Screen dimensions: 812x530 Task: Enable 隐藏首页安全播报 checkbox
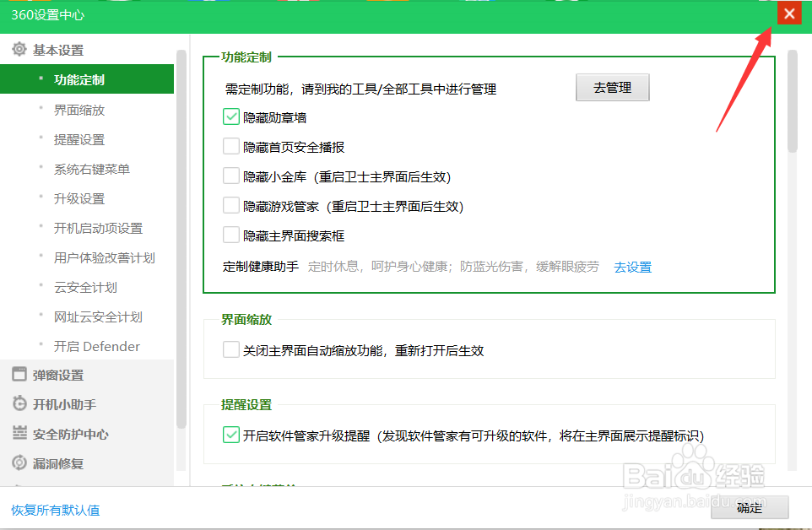[231, 147]
